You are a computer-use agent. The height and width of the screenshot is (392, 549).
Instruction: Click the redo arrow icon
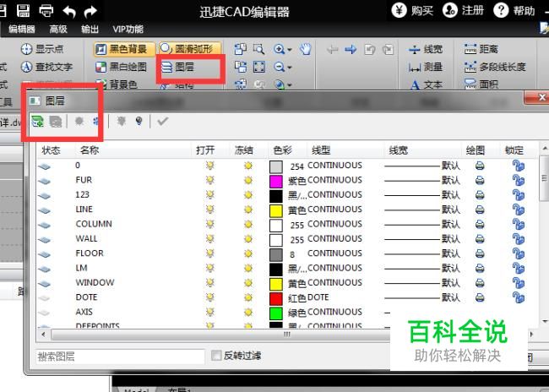pyautogui.click(x=90, y=12)
